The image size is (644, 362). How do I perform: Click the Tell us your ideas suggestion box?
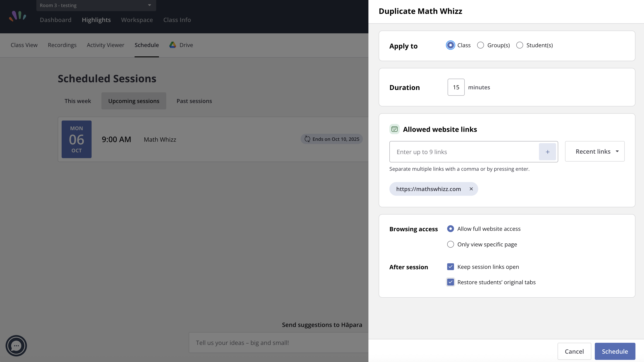(279, 343)
